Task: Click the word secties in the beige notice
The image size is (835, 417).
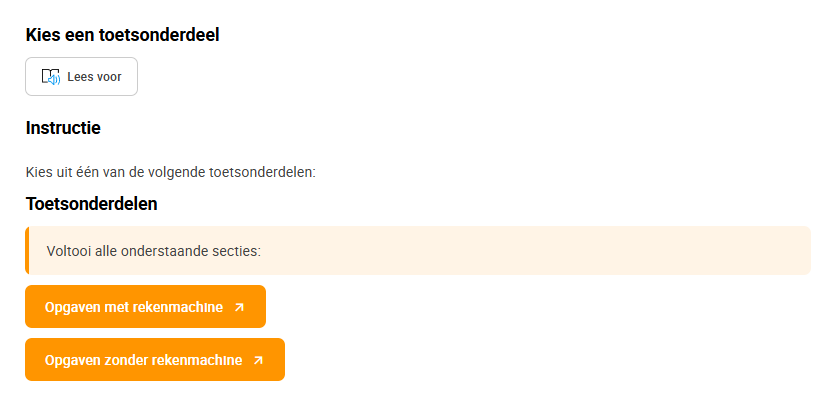Action: coord(242,251)
